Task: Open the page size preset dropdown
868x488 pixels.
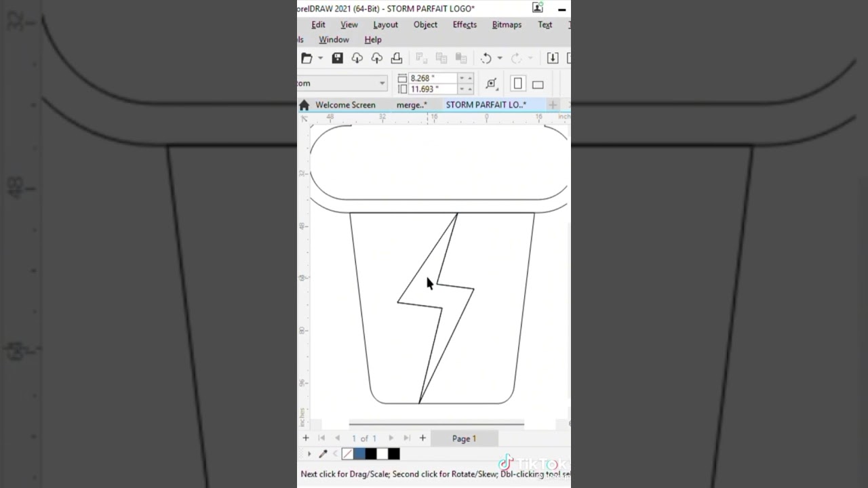Action: (382, 83)
